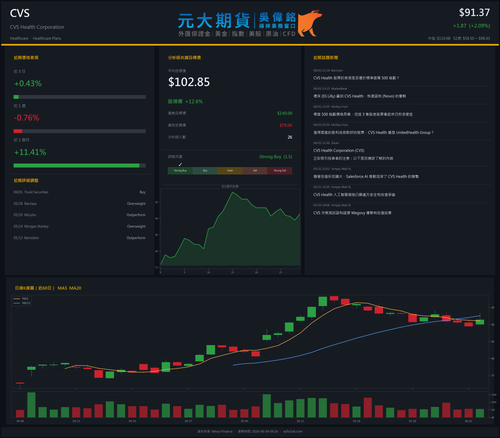Screen dimensions: 500x438
Task: Click the $91.37 current price
Action: [474, 13]
